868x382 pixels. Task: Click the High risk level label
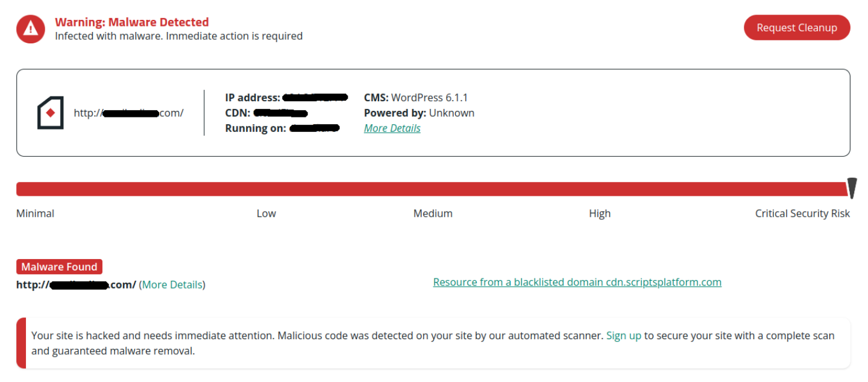tap(600, 213)
